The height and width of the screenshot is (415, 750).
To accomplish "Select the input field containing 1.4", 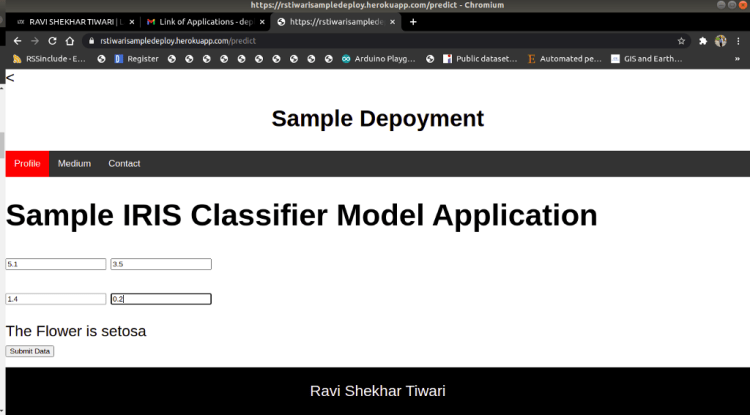I will (56, 299).
